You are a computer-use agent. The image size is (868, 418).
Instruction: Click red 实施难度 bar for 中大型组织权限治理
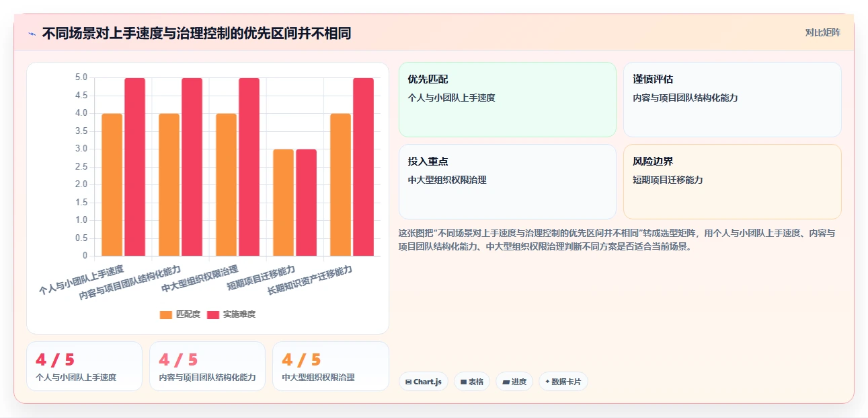[249, 167]
